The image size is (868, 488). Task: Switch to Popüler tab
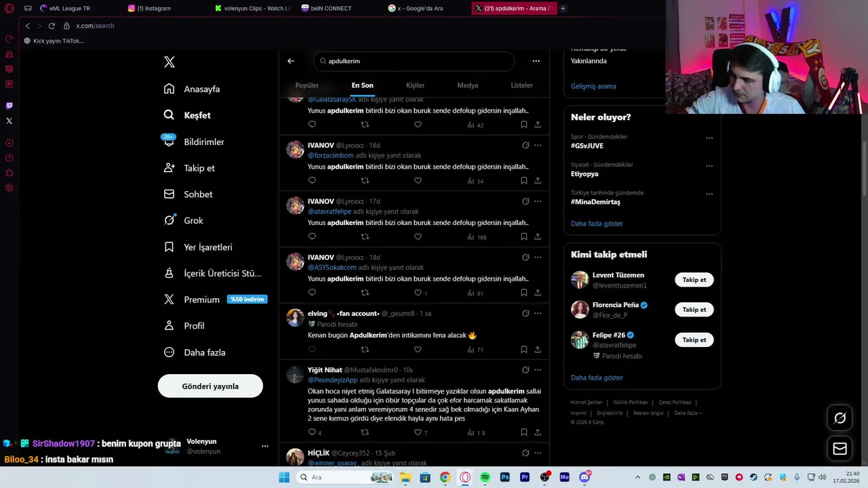[307, 85]
